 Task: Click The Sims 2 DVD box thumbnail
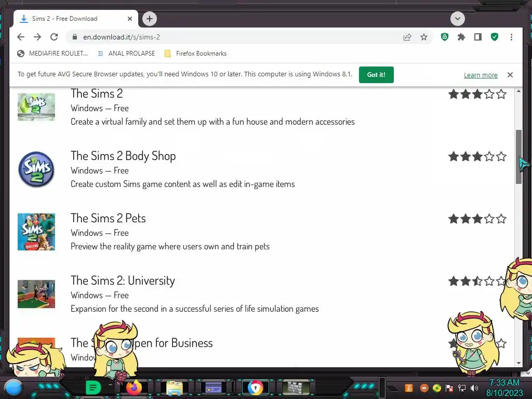(x=36, y=107)
